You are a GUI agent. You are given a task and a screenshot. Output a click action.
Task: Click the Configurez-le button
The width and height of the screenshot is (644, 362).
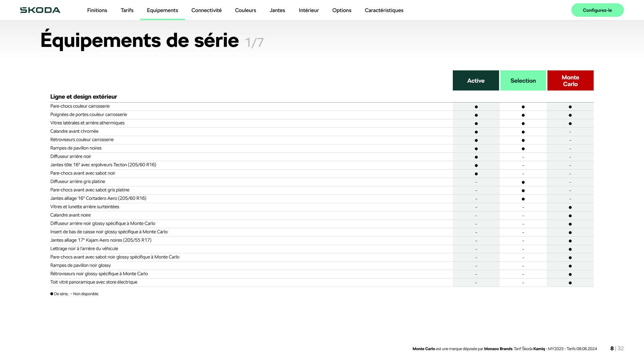(x=597, y=10)
